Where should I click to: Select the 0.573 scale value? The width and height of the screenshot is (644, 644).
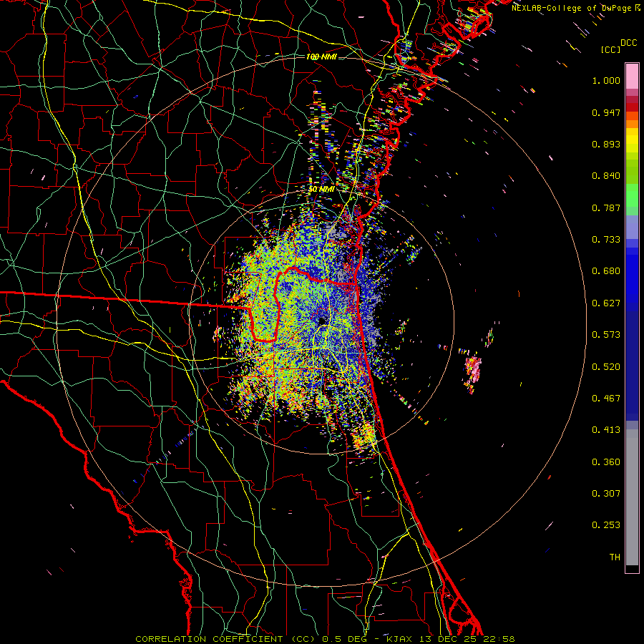pos(606,335)
